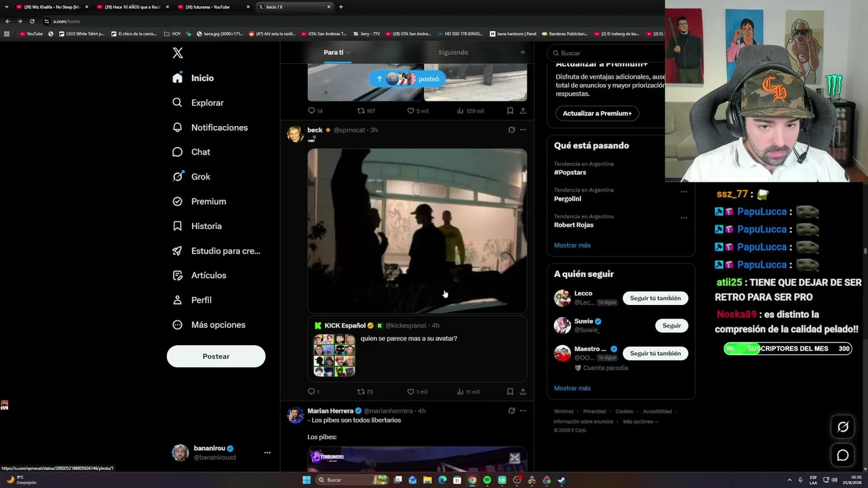Select the Para ti timeline tab

point(334,52)
